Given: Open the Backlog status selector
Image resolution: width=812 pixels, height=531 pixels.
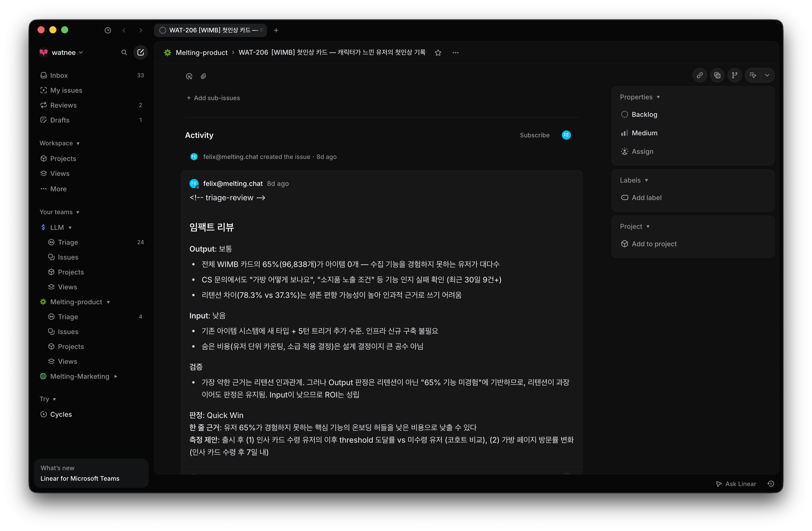Looking at the screenshot, I should click(x=644, y=114).
